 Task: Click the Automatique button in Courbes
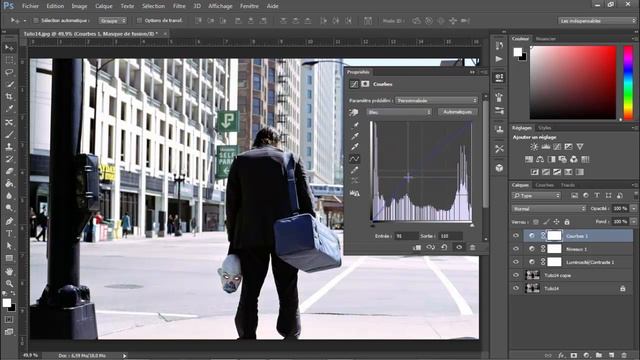458,112
